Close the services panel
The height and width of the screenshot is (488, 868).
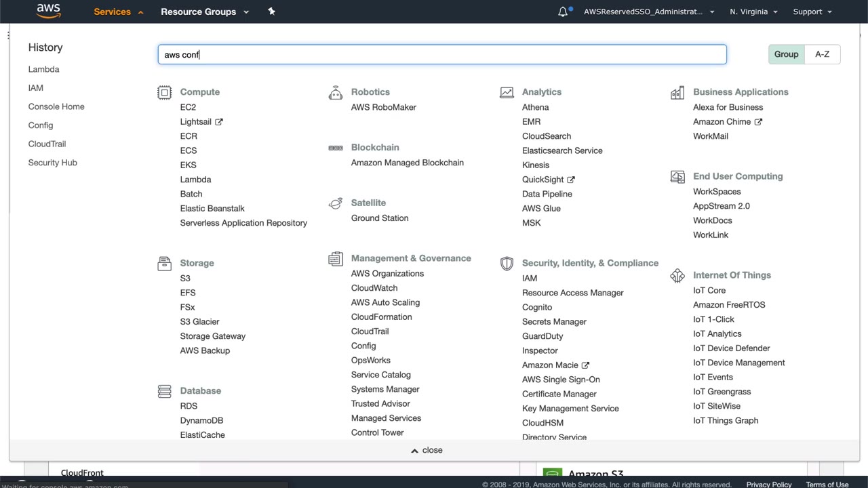427,450
